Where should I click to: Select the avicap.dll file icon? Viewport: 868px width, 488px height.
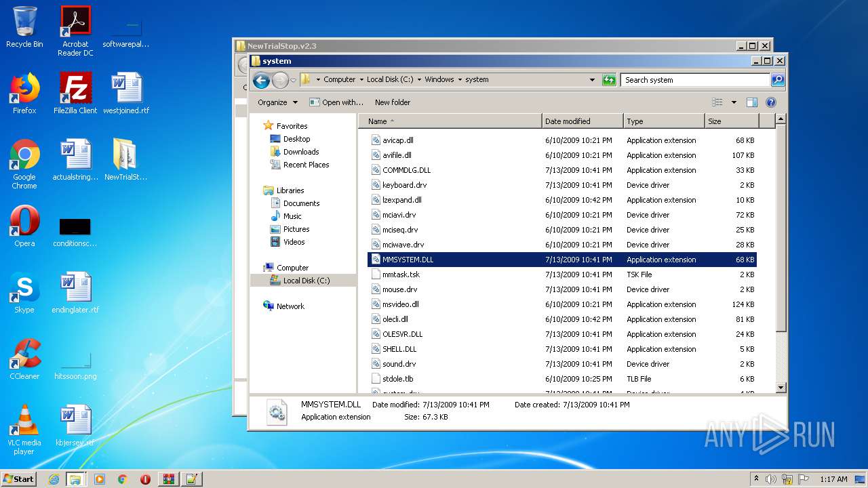click(x=376, y=140)
